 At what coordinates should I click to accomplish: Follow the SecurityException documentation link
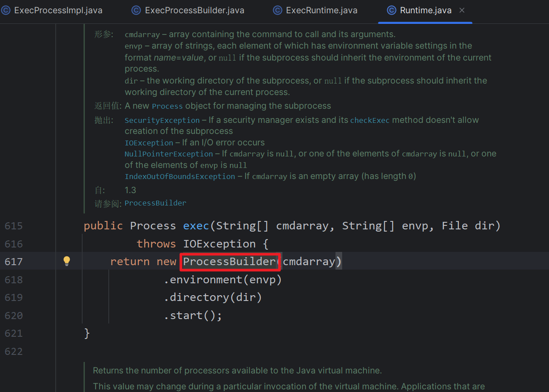162,120
